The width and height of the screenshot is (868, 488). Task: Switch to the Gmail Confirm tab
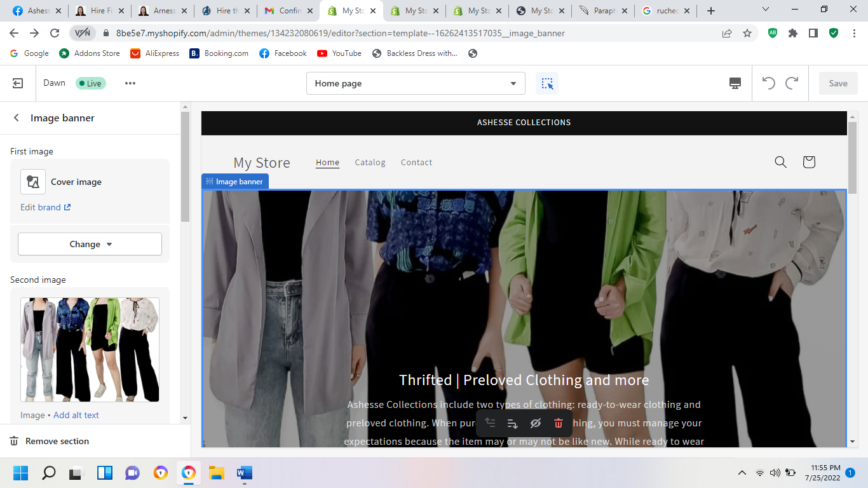[x=288, y=11]
